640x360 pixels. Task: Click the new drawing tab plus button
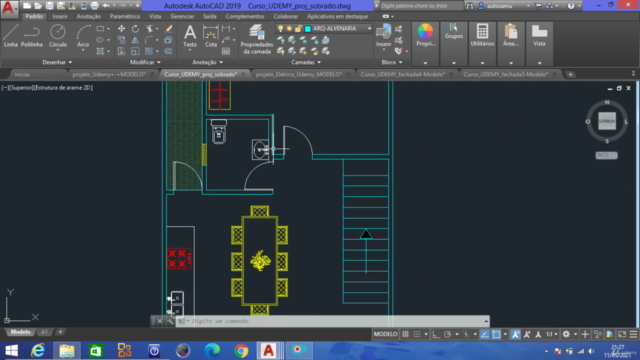coord(570,74)
